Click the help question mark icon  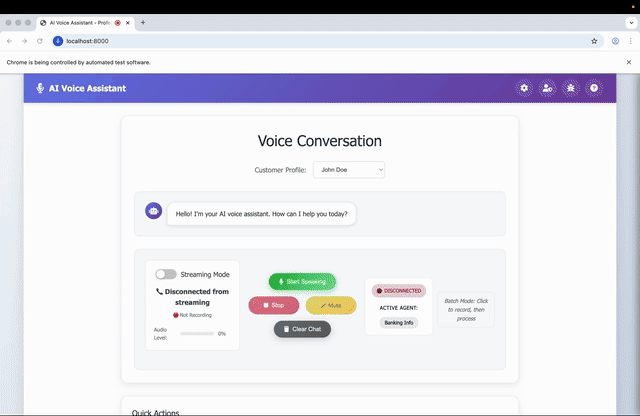tap(594, 88)
